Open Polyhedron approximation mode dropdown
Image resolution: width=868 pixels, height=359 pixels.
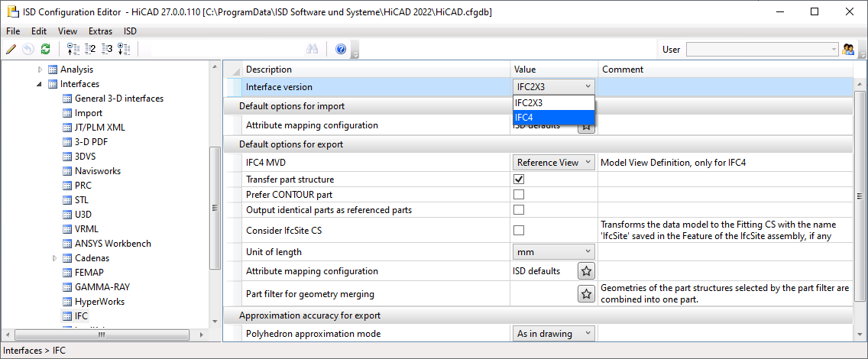coord(553,334)
